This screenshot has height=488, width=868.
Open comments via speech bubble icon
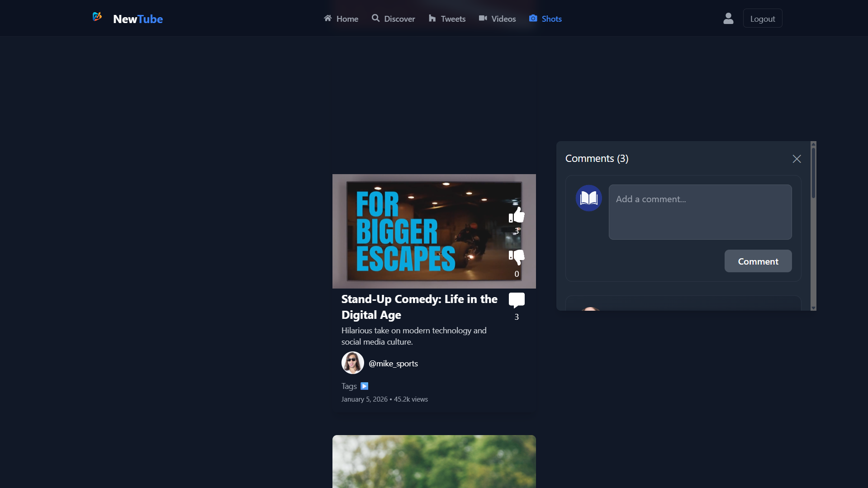click(x=517, y=300)
